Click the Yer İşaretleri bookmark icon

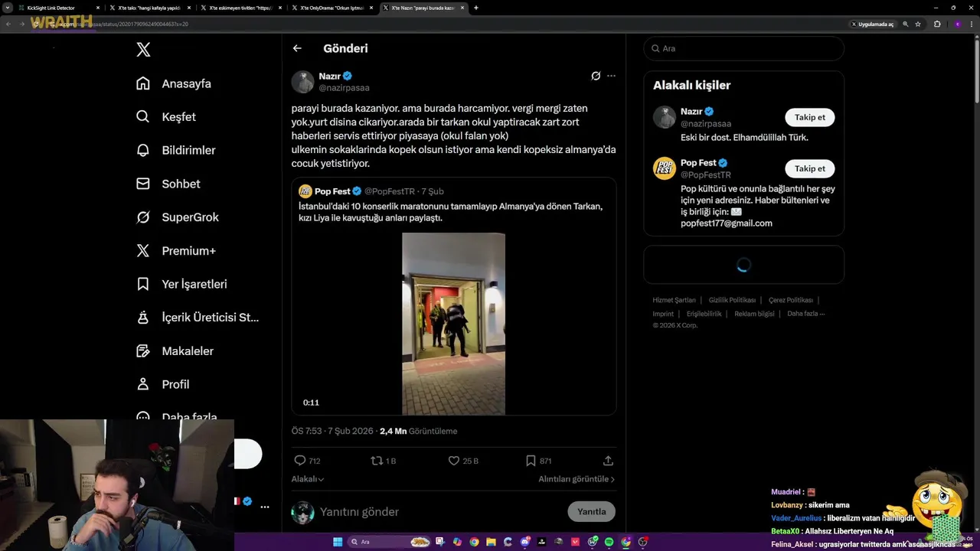[x=143, y=284]
